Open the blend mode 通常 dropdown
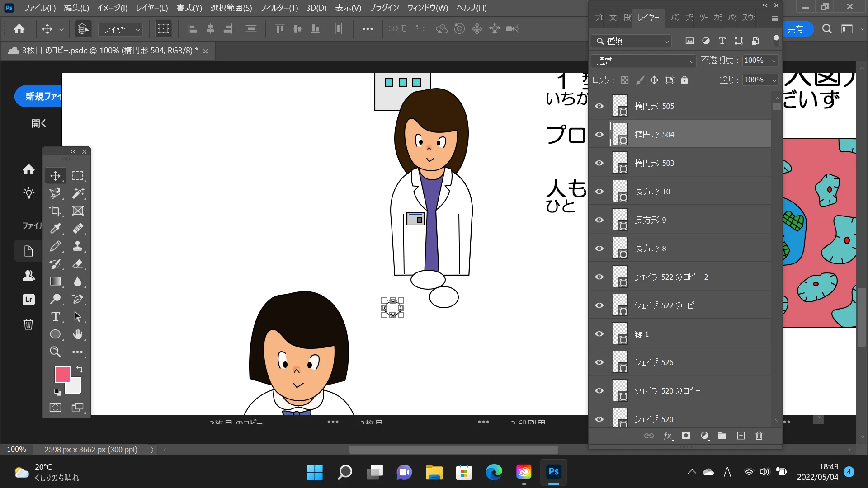This screenshot has width=868, height=488. pyautogui.click(x=643, y=61)
